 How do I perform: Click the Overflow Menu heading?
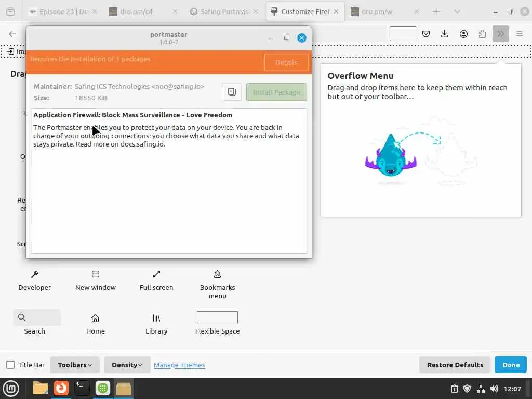(x=361, y=76)
